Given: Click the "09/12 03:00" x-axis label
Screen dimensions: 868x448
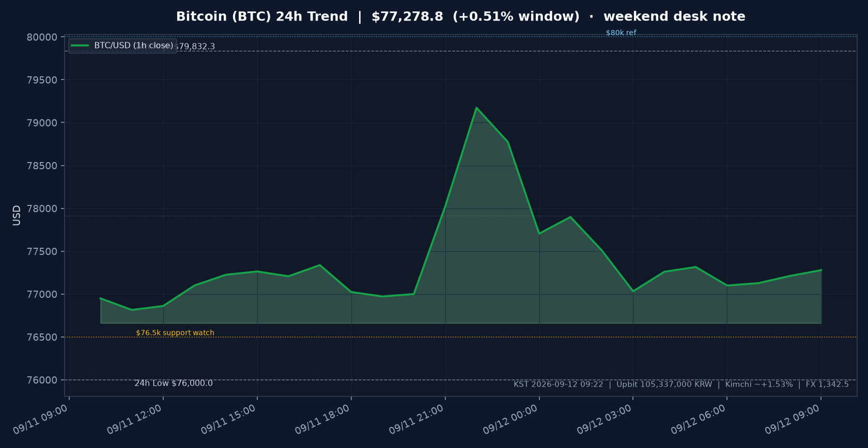Looking at the screenshot, I should pyautogui.click(x=605, y=419).
